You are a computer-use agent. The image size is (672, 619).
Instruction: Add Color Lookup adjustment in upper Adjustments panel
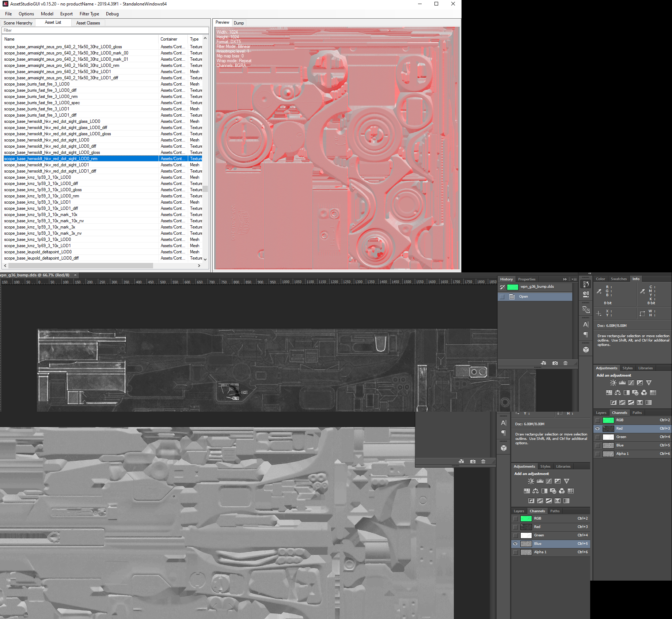[x=653, y=393]
